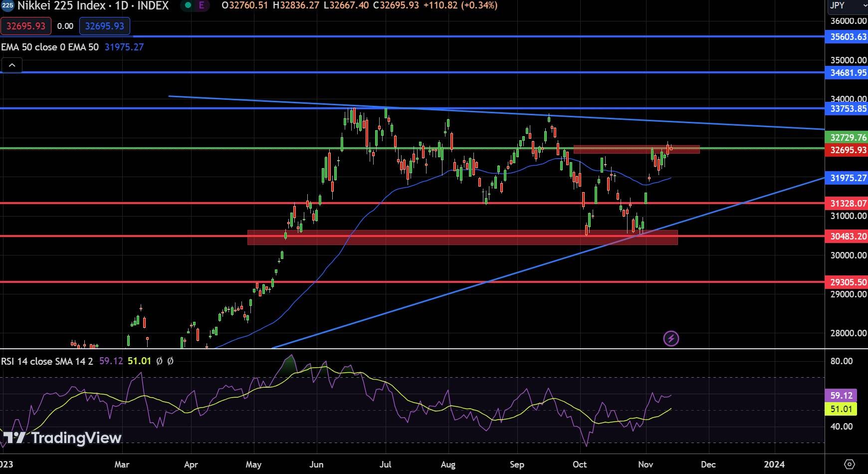The height and width of the screenshot is (474, 868).
Task: Click the 2024 label on time axis
Action: [774, 464]
